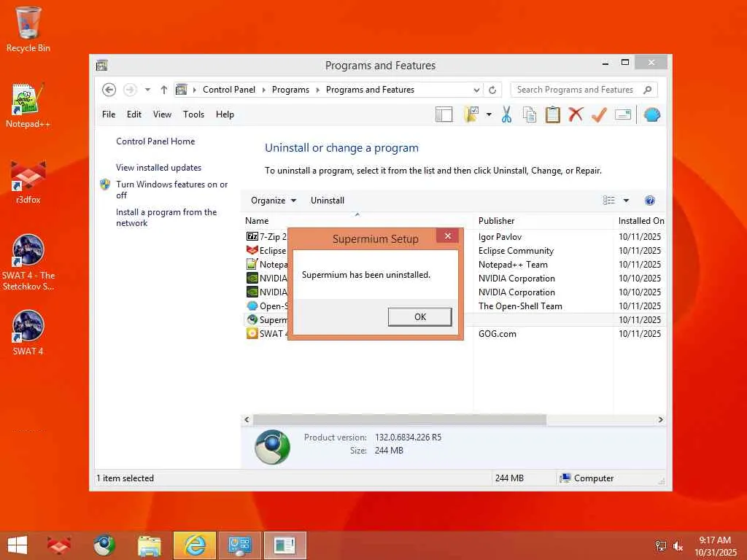Select the 7-Zip program row
This screenshot has width=747, height=560.
coord(266,237)
